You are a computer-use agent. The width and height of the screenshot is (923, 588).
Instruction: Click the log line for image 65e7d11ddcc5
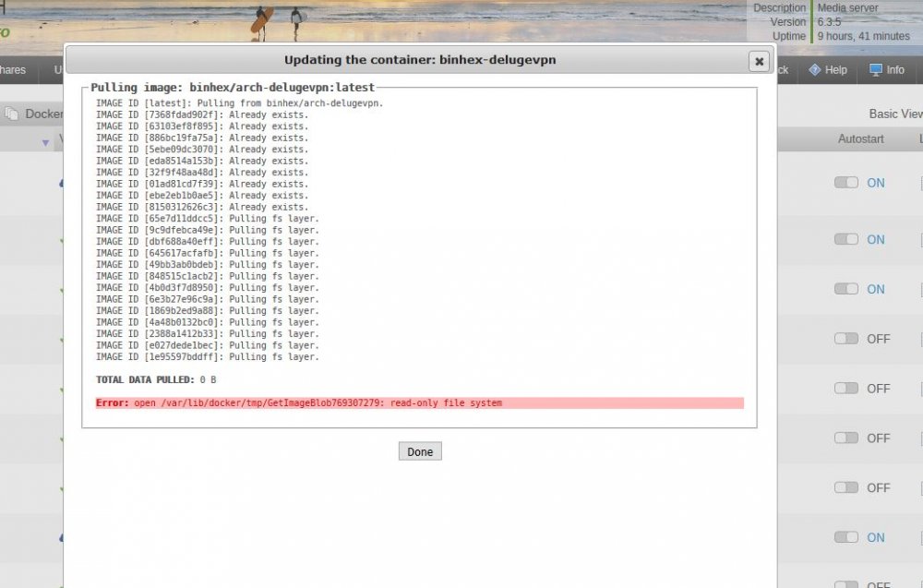207,219
